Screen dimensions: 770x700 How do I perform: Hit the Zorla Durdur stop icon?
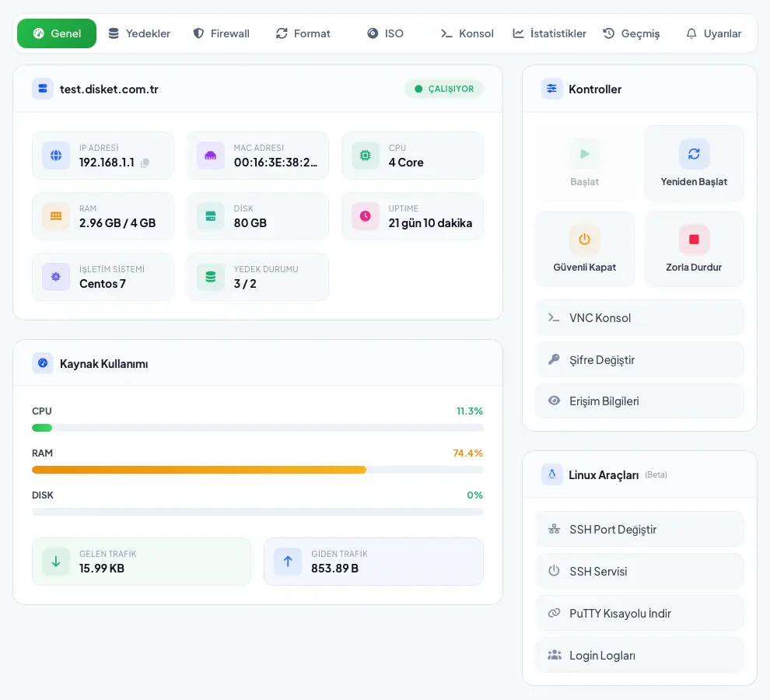click(x=694, y=240)
